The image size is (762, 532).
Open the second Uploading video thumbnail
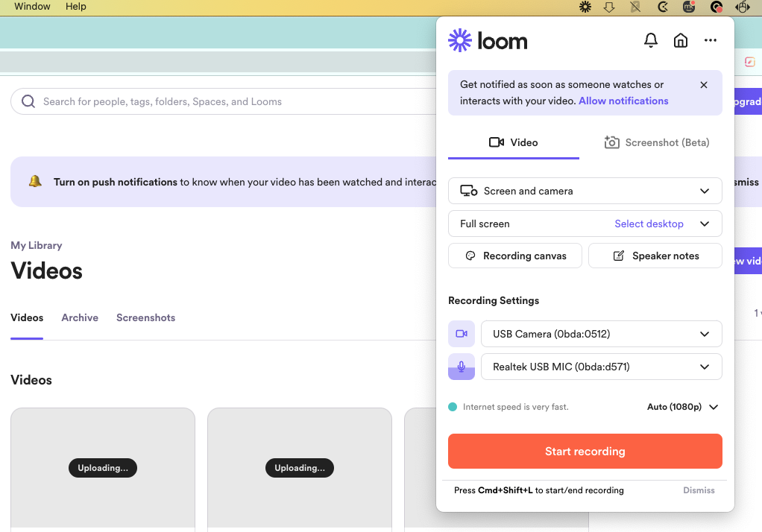(300, 468)
